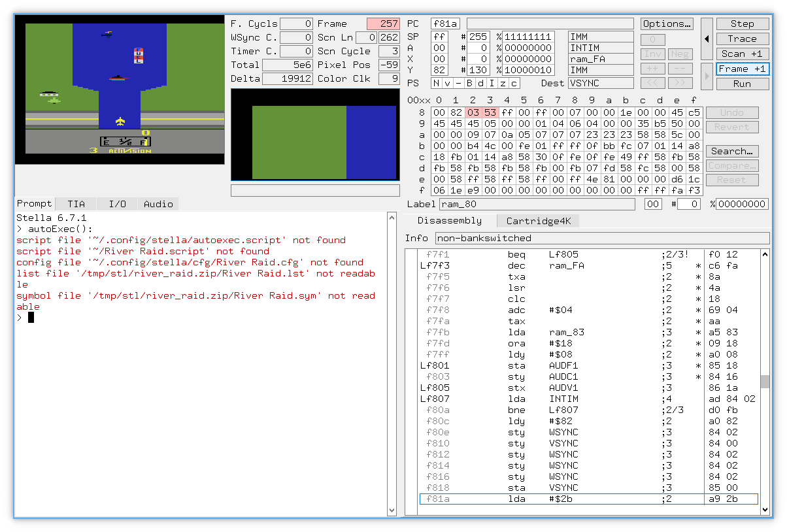
Task: Toggle the c carry flag in PS
Action: 514,83
